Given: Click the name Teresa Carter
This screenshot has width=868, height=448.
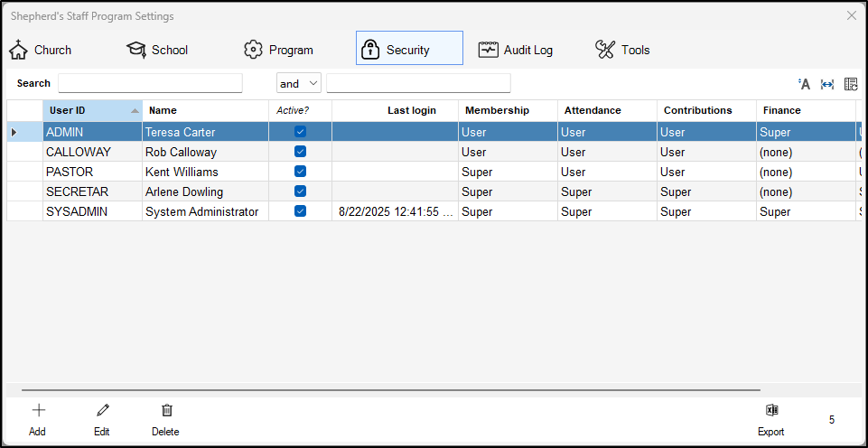Looking at the screenshot, I should tap(180, 133).
